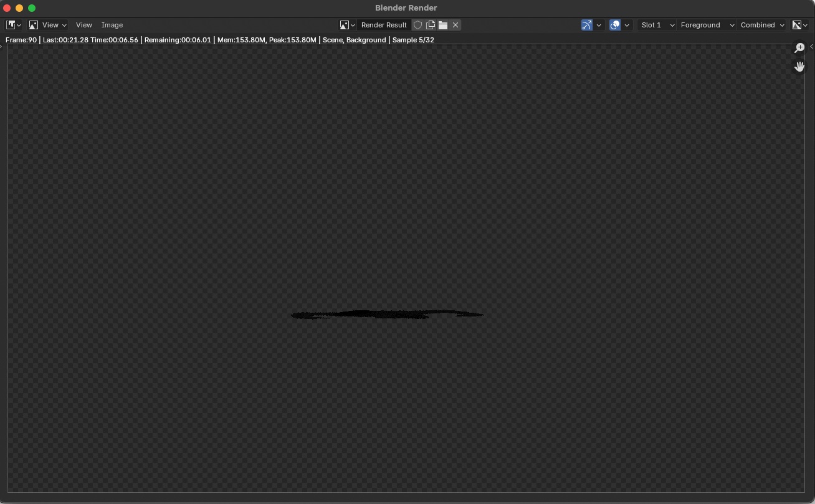
Task: Toggle the Show Gizmo button
Action: 587,25
